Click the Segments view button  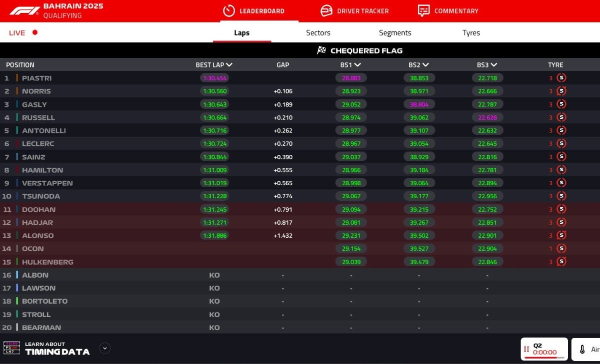(394, 32)
